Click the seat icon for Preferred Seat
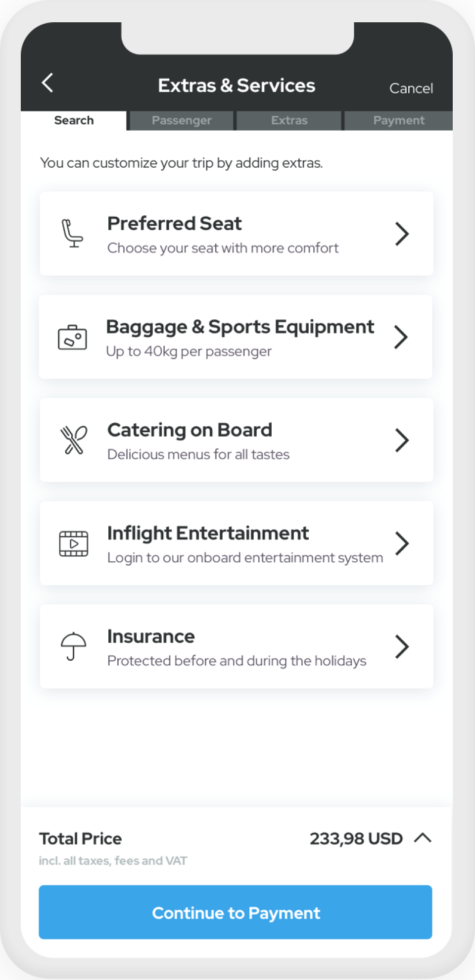 click(72, 234)
